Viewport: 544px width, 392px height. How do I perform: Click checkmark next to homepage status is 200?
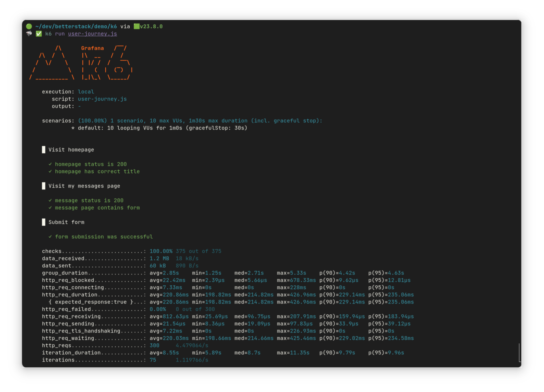50,164
